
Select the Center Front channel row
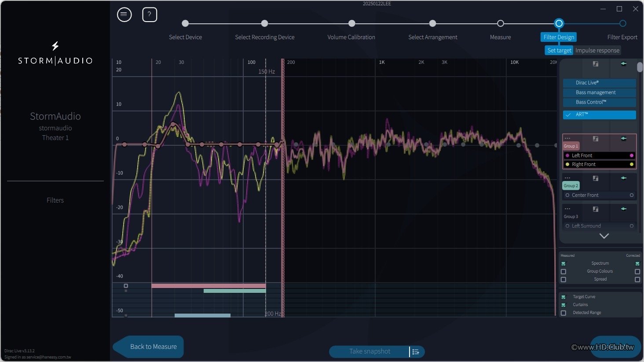pyautogui.click(x=600, y=195)
